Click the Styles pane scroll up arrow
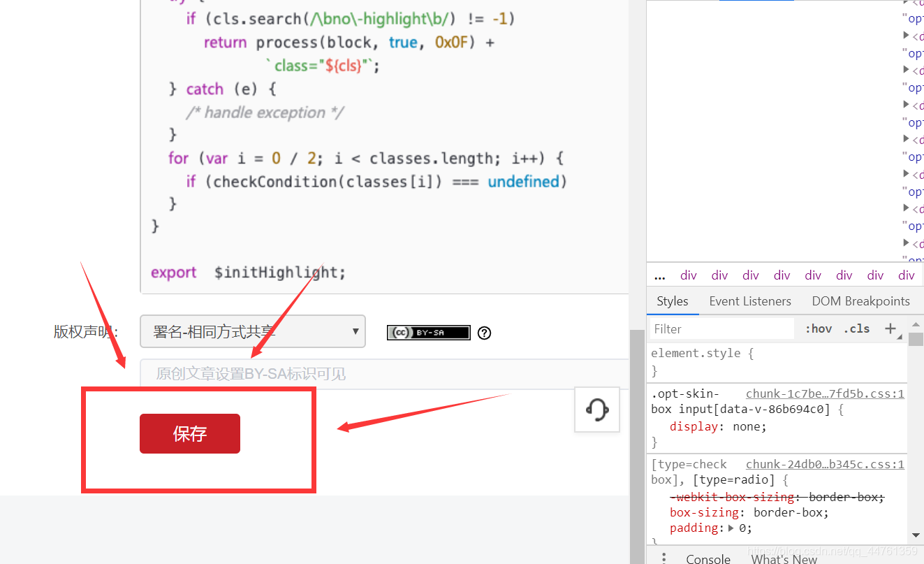The width and height of the screenshot is (924, 564). [x=916, y=324]
